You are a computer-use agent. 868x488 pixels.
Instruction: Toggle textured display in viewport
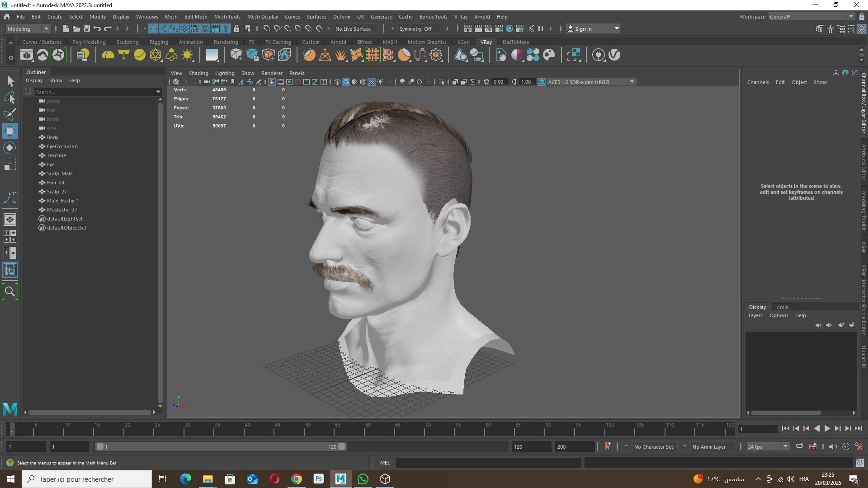click(372, 82)
